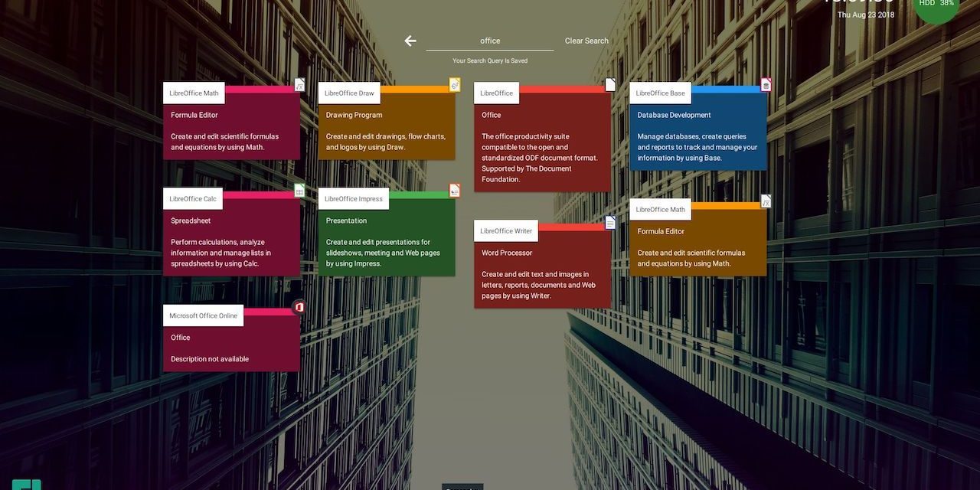This screenshot has height=490, width=980.
Task: Click the Math icon on the maroon Formula Editor card
Action: [299, 85]
